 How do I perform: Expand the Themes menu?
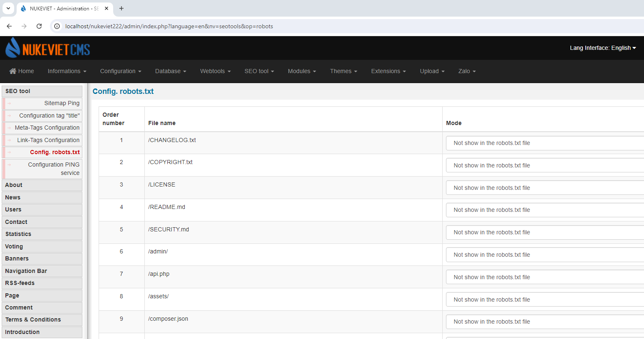(x=344, y=71)
